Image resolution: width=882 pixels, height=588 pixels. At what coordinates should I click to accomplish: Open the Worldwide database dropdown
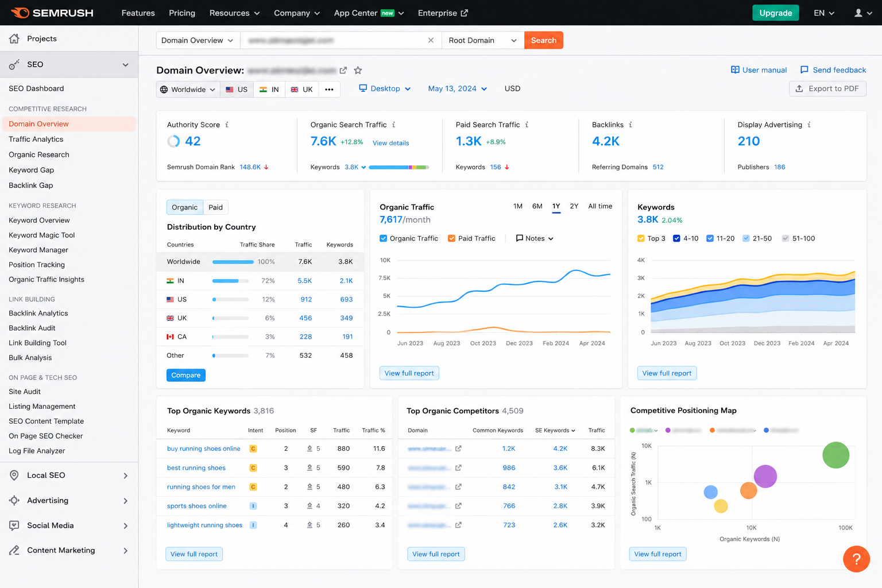188,90
